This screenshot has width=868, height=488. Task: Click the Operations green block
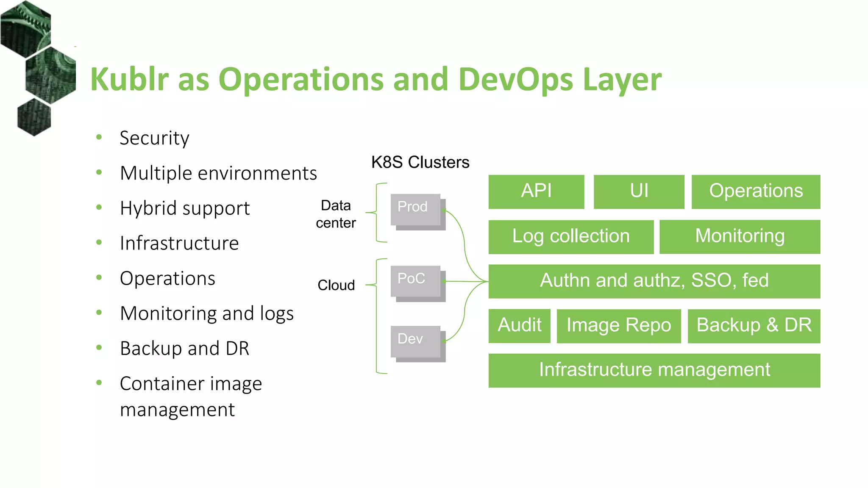[x=756, y=191]
